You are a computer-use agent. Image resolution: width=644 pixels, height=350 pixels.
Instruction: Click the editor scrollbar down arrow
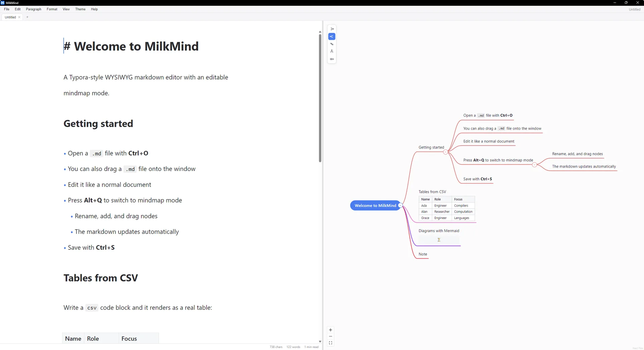pos(320,342)
